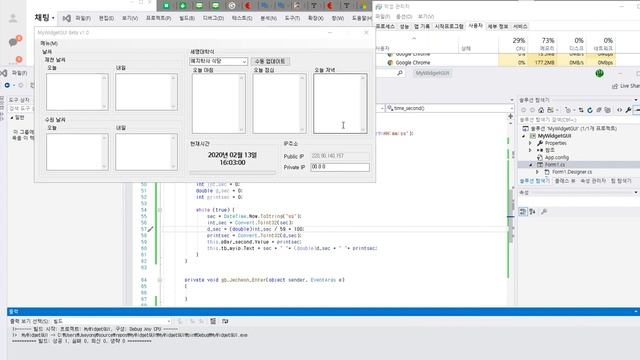Click the scrollbar of 오늘 저녁 text box
Image resolution: width=640 pixels, height=360 pixels.
click(x=363, y=103)
